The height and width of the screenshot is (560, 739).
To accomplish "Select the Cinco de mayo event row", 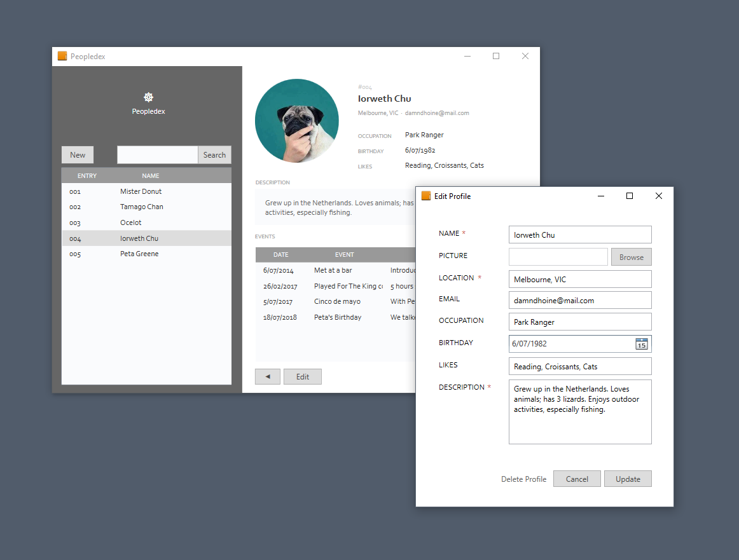I will pyautogui.click(x=337, y=302).
